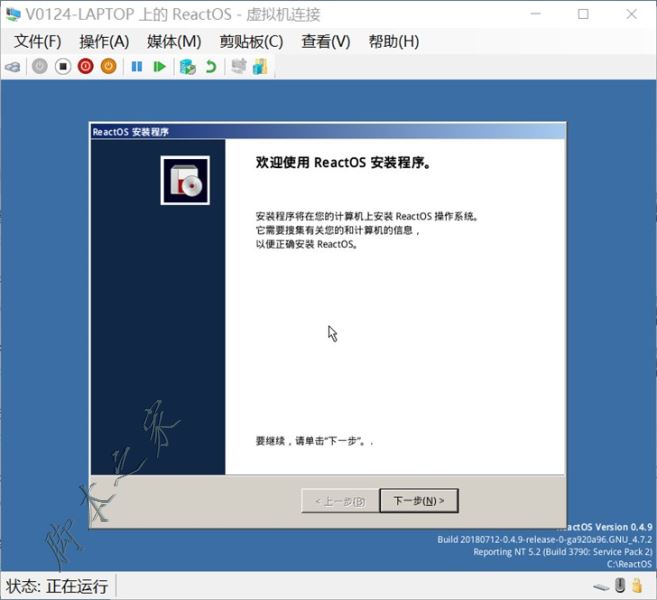This screenshot has height=600, width=657.
Task: Open the 查看(V) menu
Action: click(x=326, y=41)
